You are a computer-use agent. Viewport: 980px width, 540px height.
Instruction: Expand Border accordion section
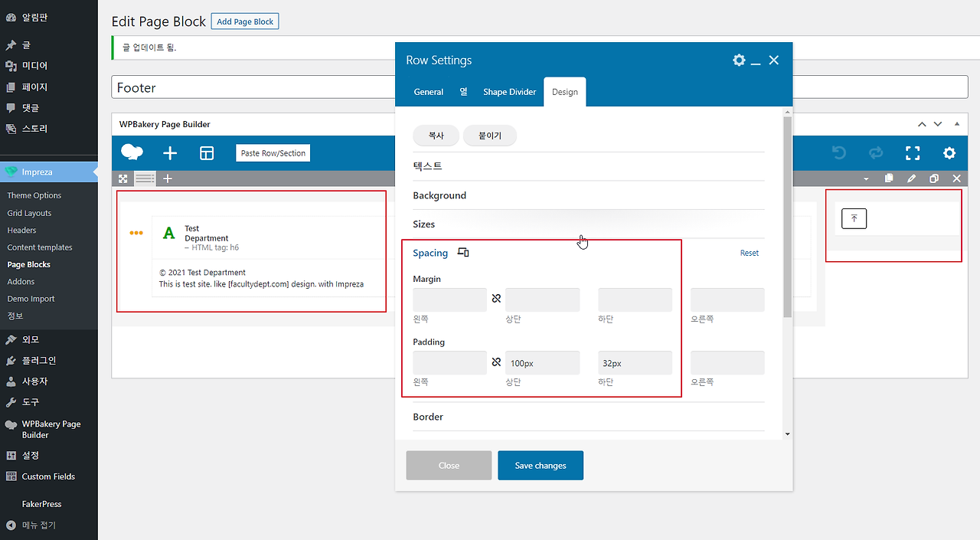589,417
